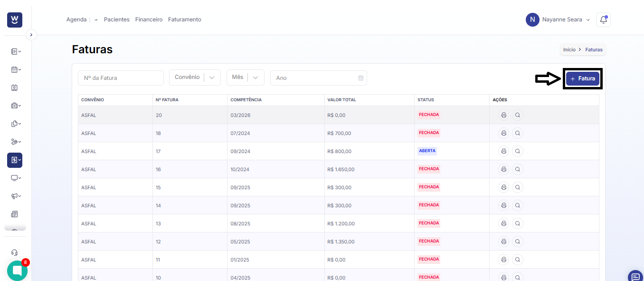Focus the Nº da Fatura input field
644x281 pixels.
coord(121,78)
